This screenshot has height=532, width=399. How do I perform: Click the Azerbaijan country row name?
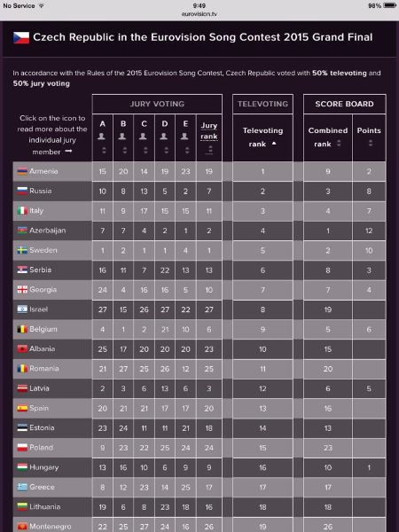[48, 231]
